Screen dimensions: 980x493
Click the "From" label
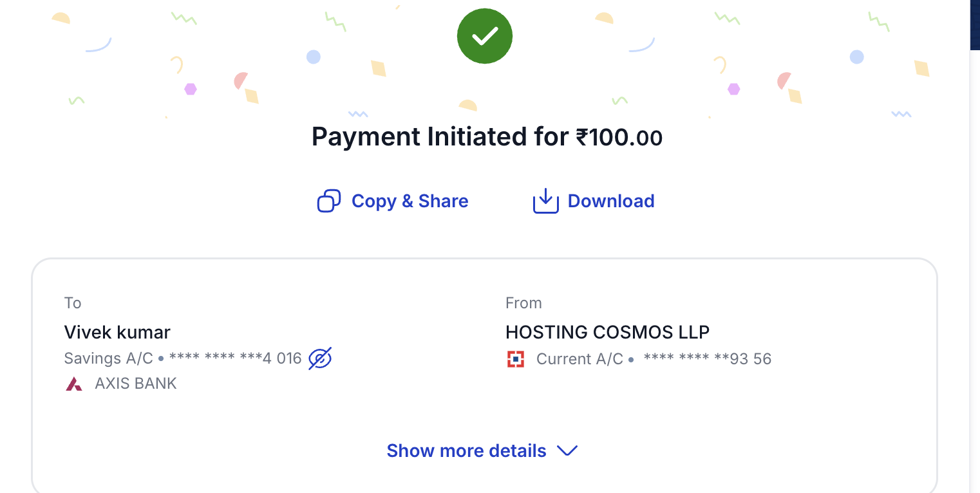tap(523, 303)
